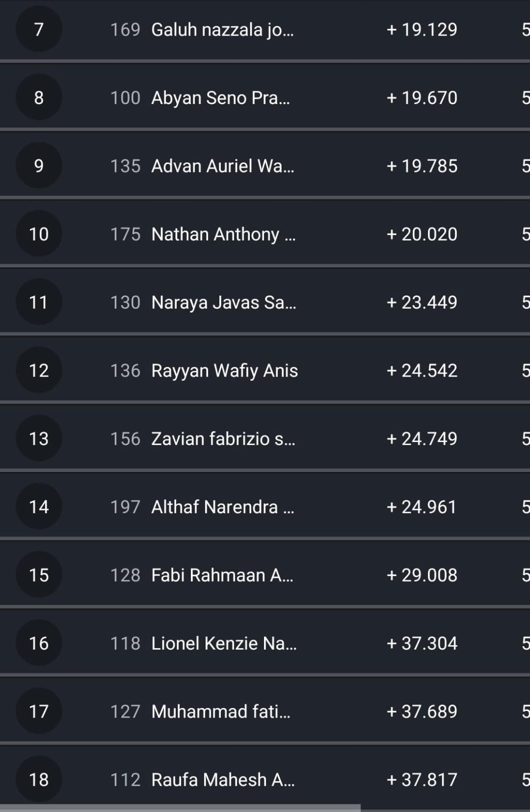Select racer number 156 label
Viewport: 530px width, 812px height.
pyautogui.click(x=125, y=439)
